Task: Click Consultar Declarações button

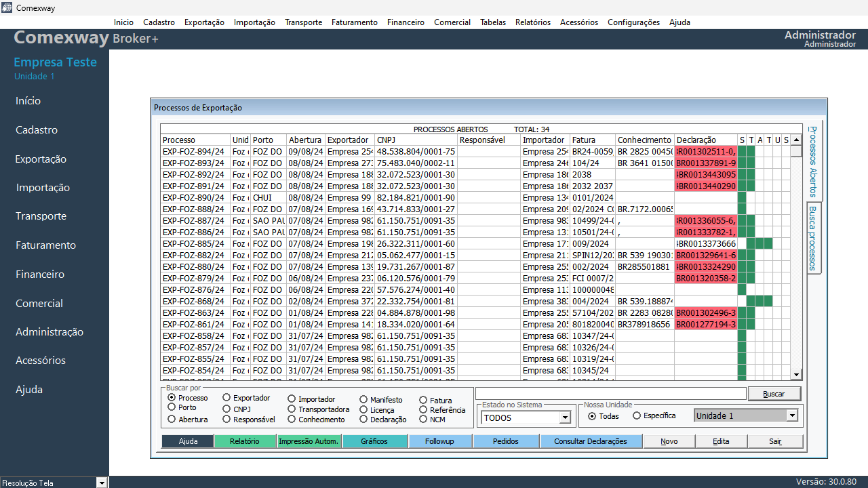Action: [x=590, y=441]
